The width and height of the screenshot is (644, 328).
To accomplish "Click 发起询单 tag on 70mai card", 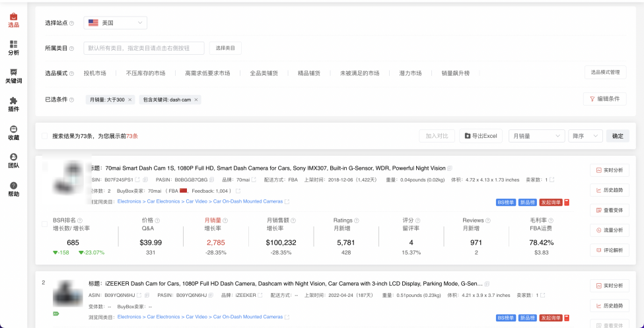I will (x=551, y=203).
